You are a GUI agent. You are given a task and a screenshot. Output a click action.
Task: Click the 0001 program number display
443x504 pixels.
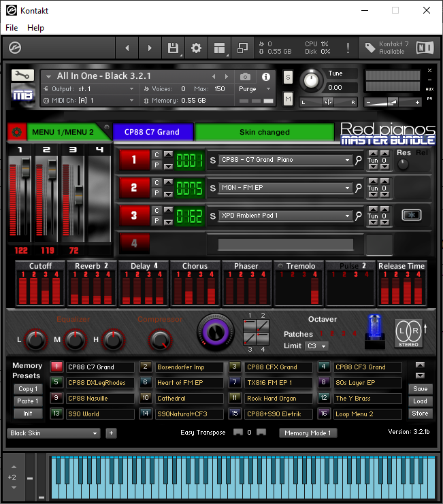coord(189,160)
